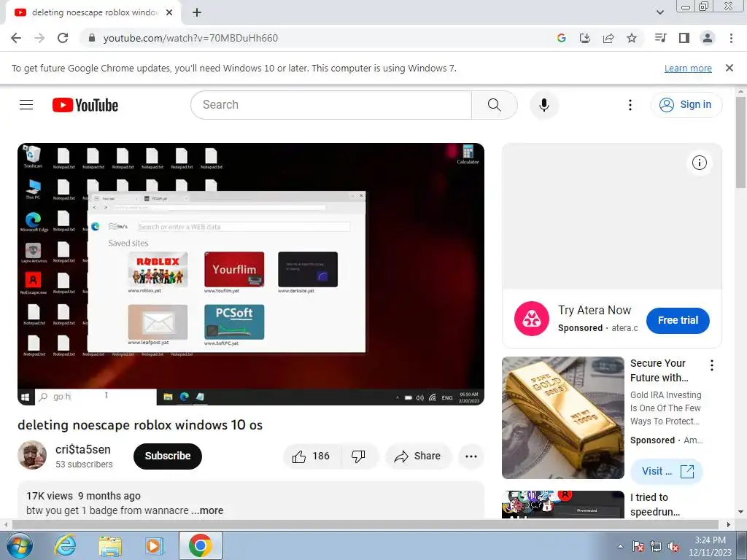747x560 pixels.
Task: Visit the Gold IRA sponsor site
Action: [x=667, y=471]
